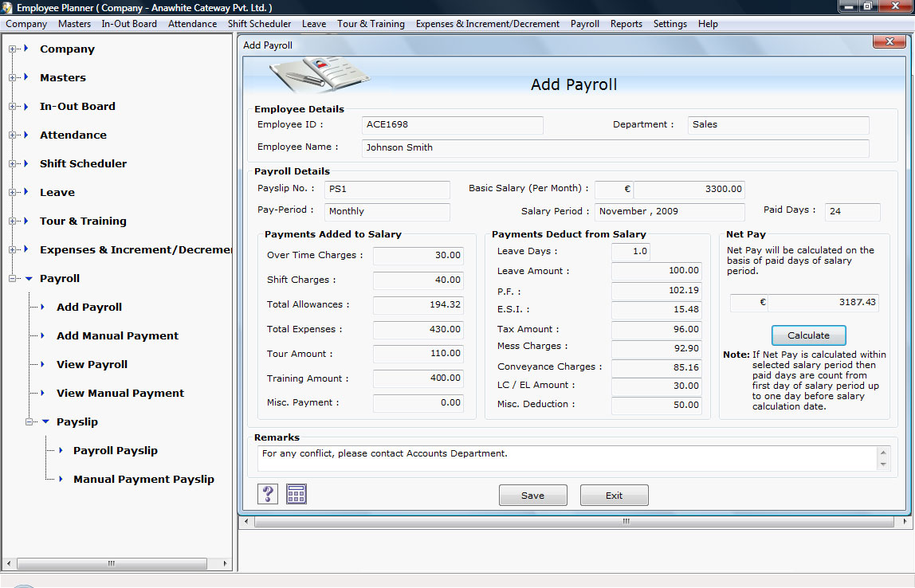Click the blue arrow icon beside Add Payroll

pyautogui.click(x=43, y=307)
